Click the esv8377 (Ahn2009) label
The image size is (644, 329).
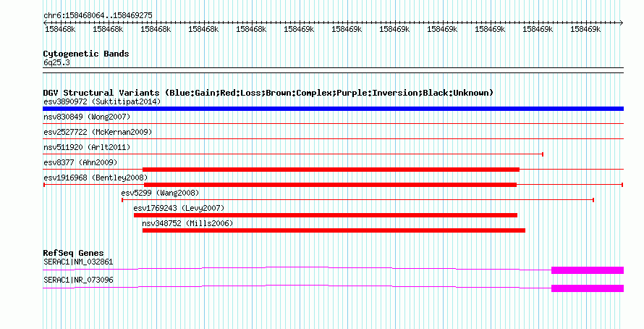[x=80, y=162]
